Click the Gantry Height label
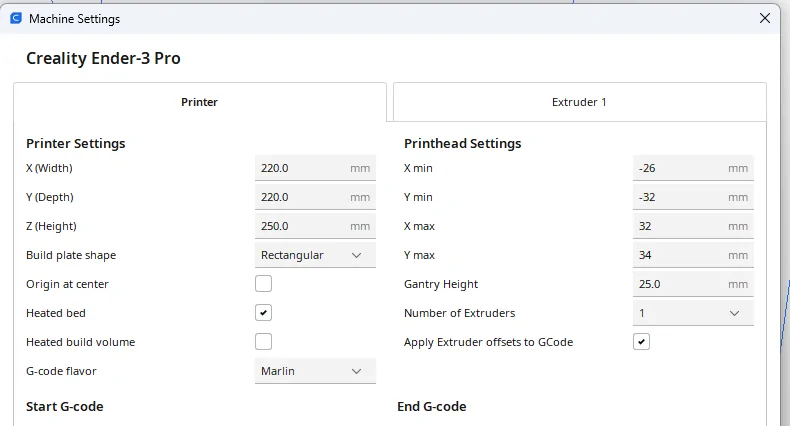The width and height of the screenshot is (790, 426). pos(441,285)
